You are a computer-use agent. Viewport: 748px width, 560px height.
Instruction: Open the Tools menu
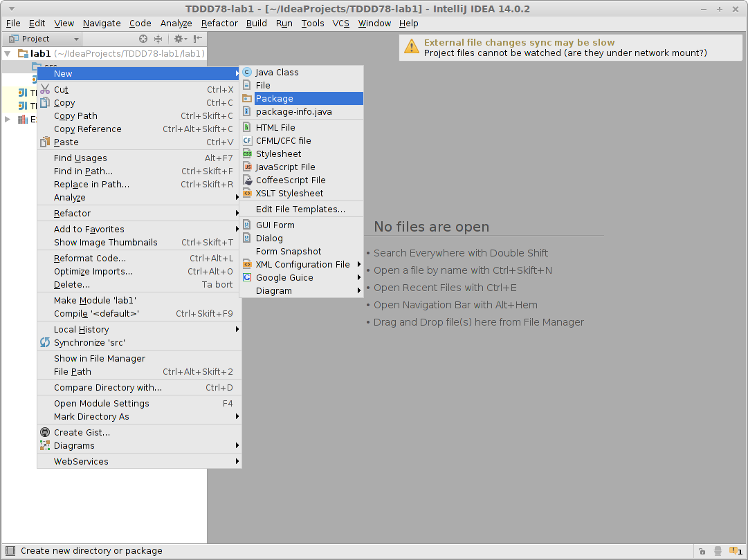313,24
